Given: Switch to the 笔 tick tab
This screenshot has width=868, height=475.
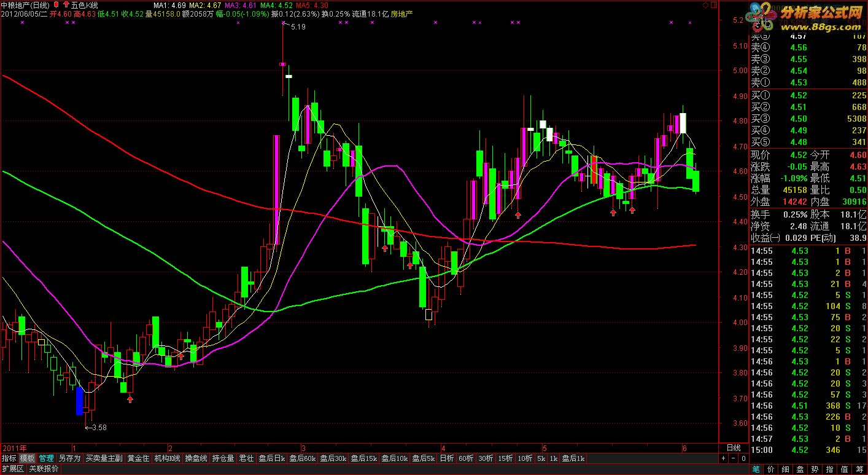Looking at the screenshot, I should (x=756, y=469).
